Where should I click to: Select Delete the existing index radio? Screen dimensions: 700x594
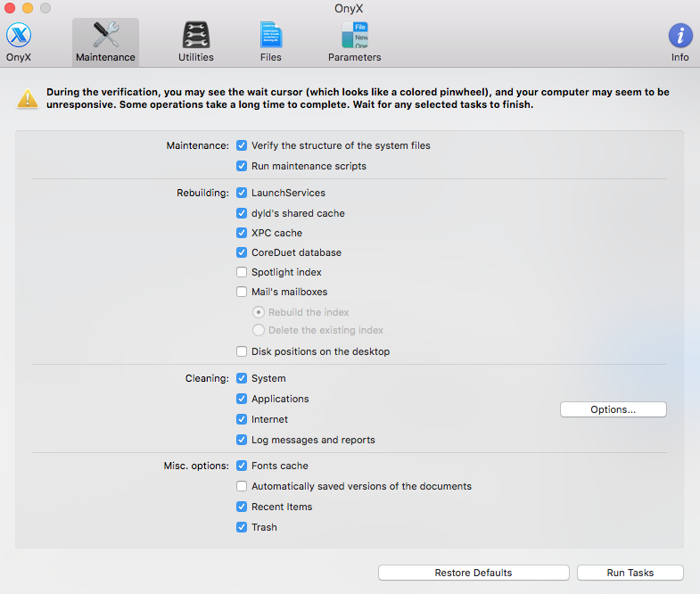259,330
